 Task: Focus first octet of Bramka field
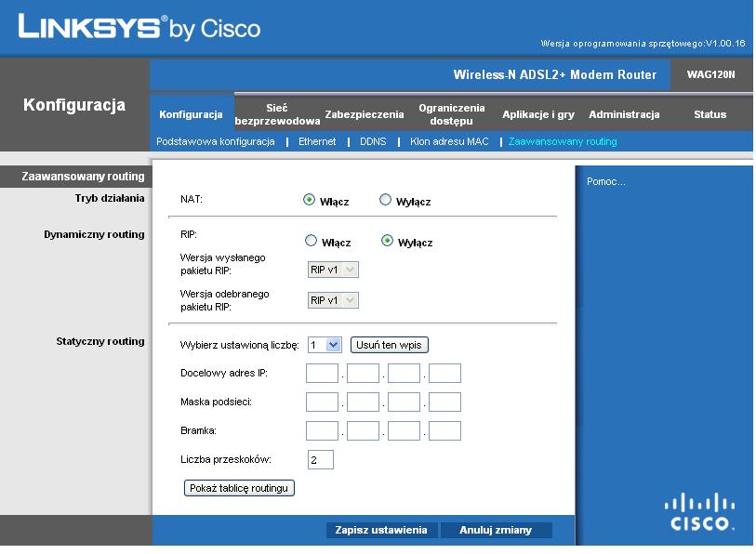(x=322, y=431)
